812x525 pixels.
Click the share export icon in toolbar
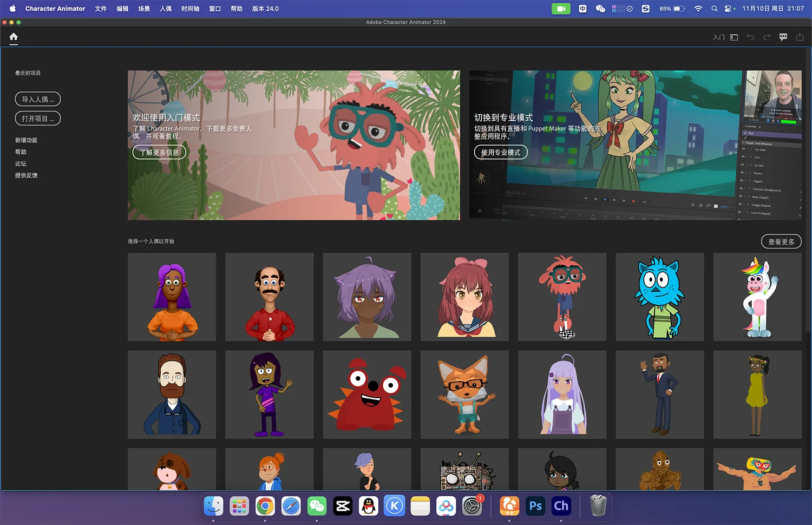click(x=800, y=37)
